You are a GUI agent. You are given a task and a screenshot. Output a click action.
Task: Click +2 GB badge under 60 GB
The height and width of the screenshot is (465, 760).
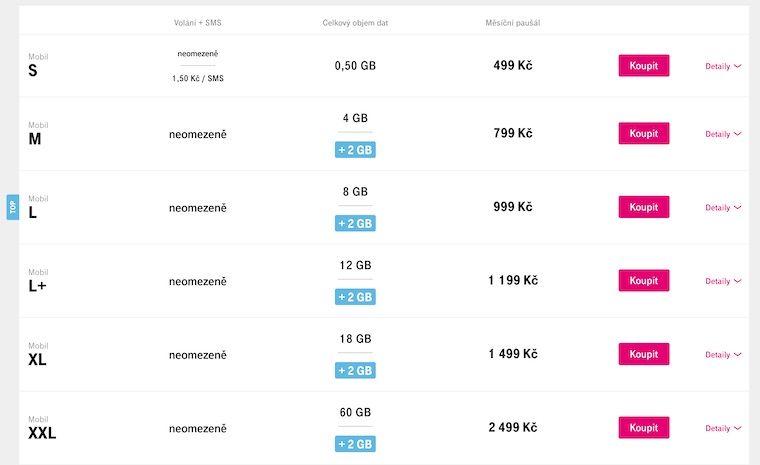pyautogui.click(x=355, y=444)
